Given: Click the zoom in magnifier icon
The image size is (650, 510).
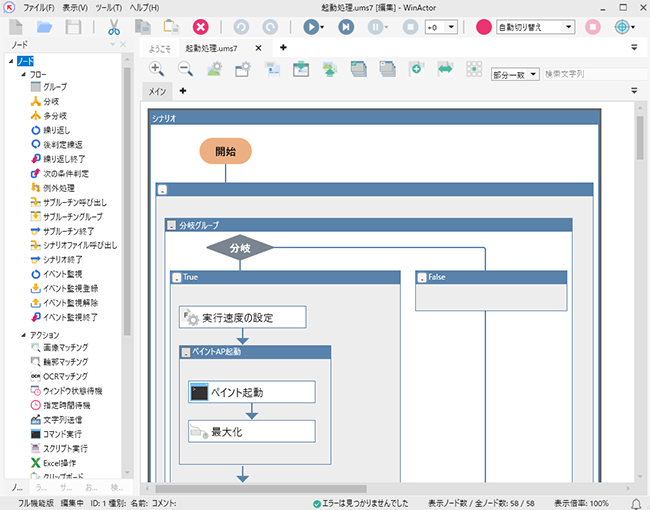Looking at the screenshot, I should 157,69.
